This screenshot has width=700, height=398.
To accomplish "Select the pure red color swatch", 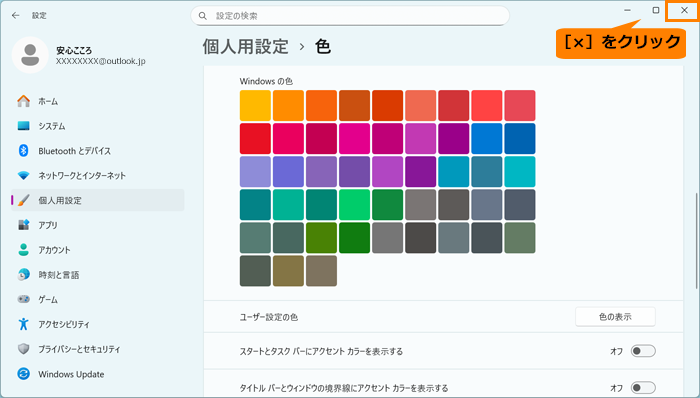I will click(x=255, y=139).
